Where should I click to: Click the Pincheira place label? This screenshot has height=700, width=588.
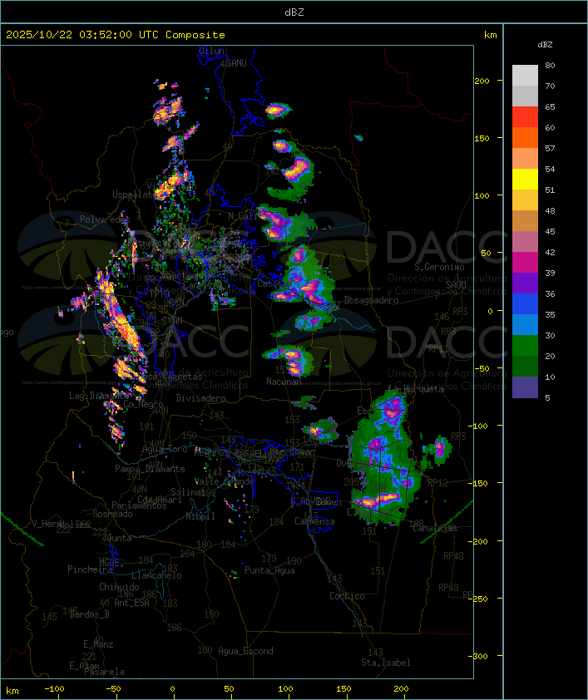pyautogui.click(x=90, y=569)
